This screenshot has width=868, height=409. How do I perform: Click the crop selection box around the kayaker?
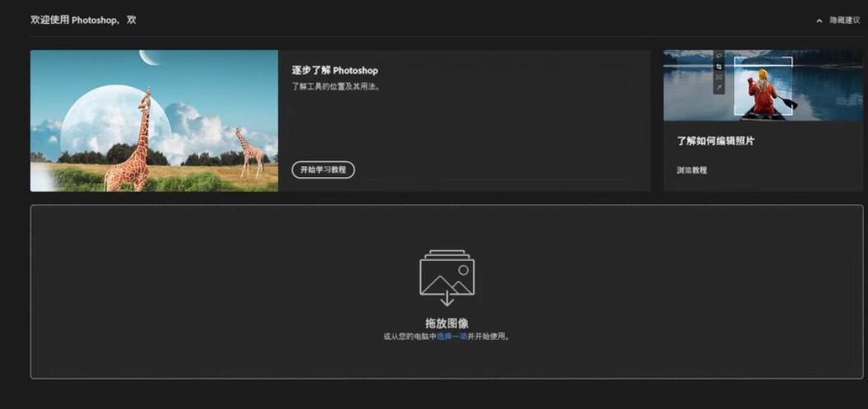click(764, 86)
